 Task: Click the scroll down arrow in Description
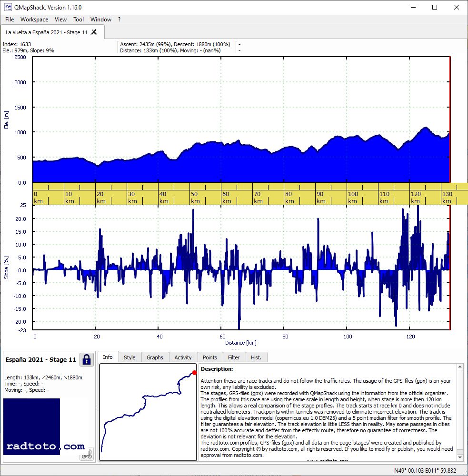point(460,457)
